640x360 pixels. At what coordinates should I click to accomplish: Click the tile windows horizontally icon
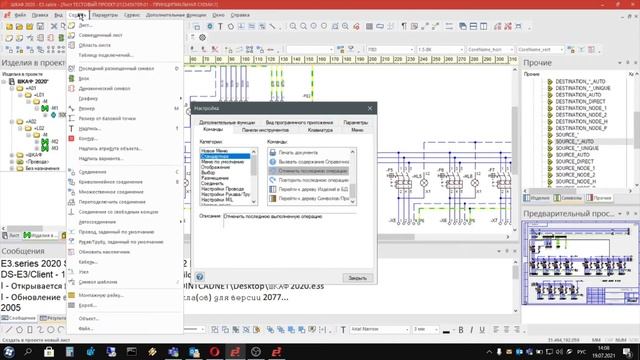[x=473, y=27]
